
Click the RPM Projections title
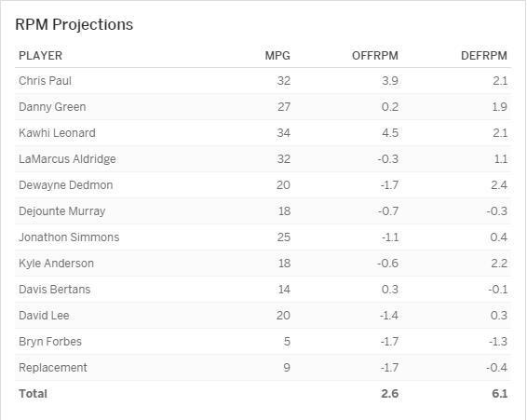pos(74,25)
